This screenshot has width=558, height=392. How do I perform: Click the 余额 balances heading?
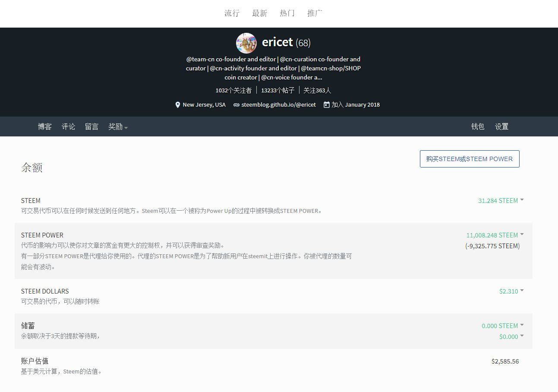click(x=32, y=168)
